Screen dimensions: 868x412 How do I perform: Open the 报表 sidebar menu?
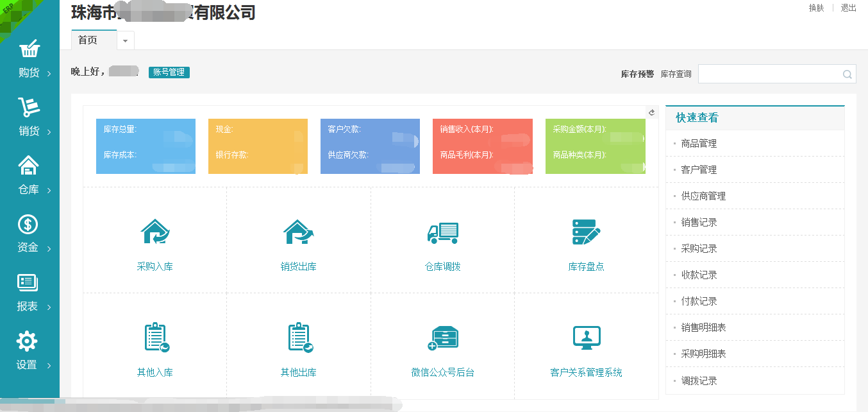[x=29, y=293]
